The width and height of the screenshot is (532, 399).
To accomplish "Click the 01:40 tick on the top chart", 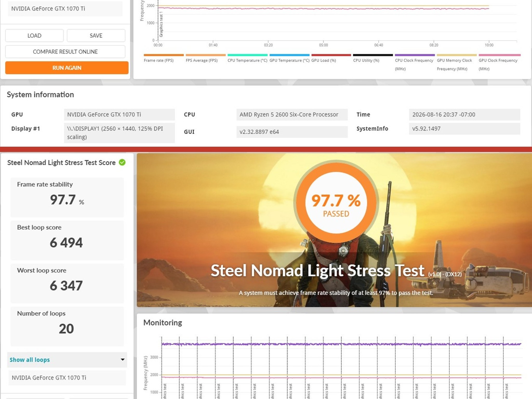I will 213,45.
